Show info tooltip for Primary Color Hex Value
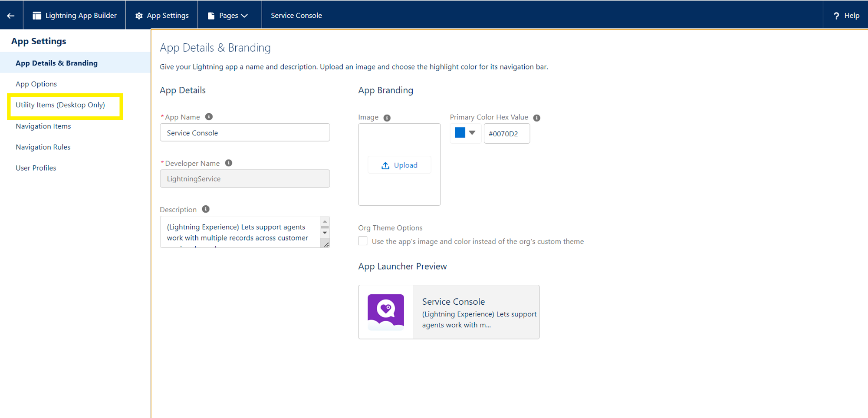Screen dimensions: 868x418 (537, 118)
